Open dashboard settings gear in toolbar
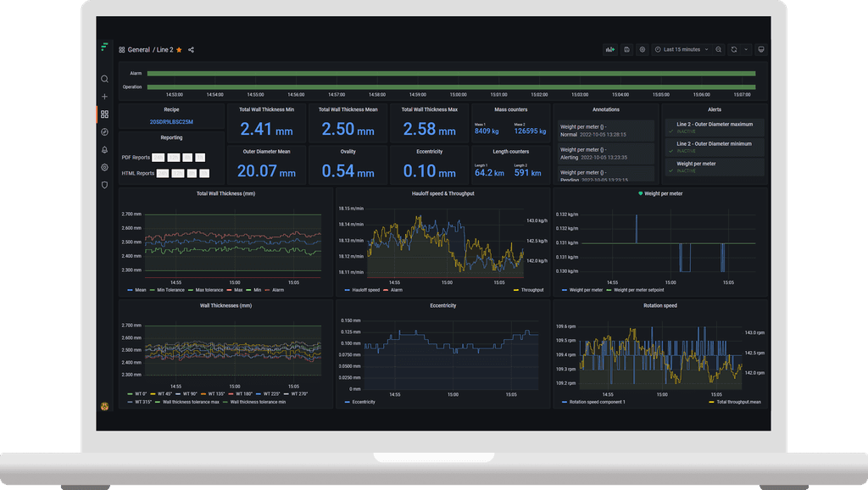The width and height of the screenshot is (868, 490). point(643,50)
